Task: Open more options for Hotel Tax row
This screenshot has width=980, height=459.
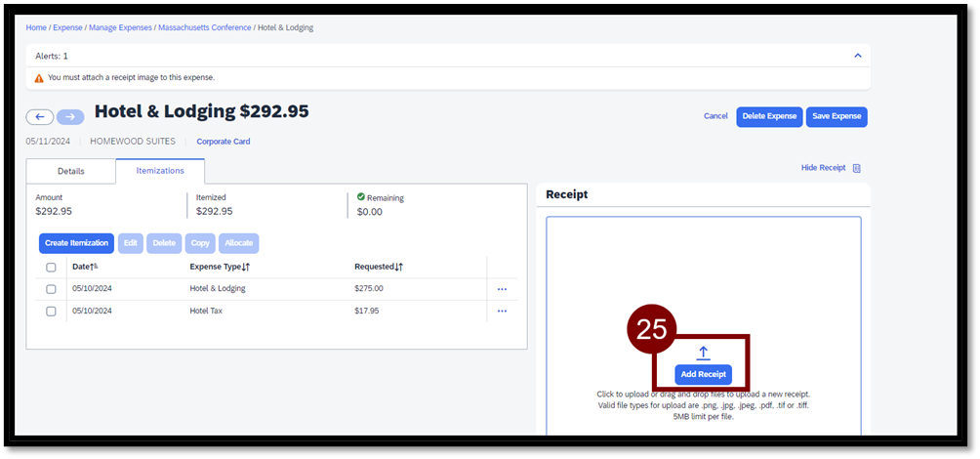Action: click(502, 312)
